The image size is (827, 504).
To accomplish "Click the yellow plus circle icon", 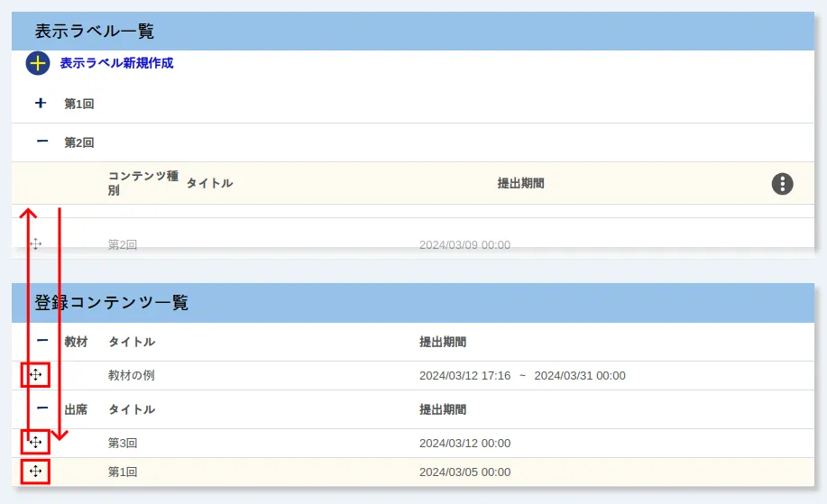I will pos(38,63).
